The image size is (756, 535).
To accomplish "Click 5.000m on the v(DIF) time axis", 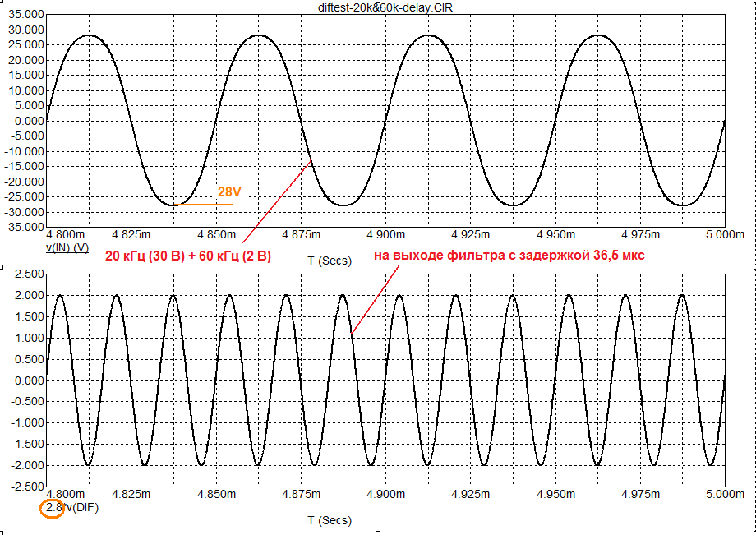I will [x=726, y=494].
